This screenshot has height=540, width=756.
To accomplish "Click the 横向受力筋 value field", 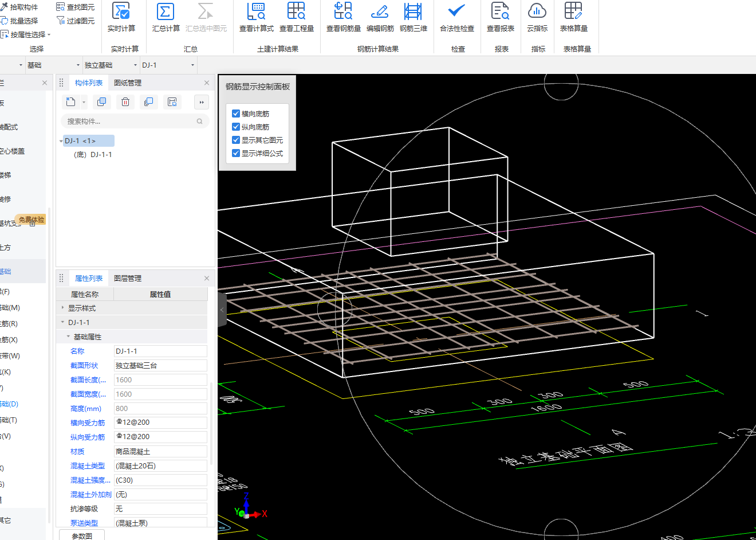I will (x=160, y=422).
